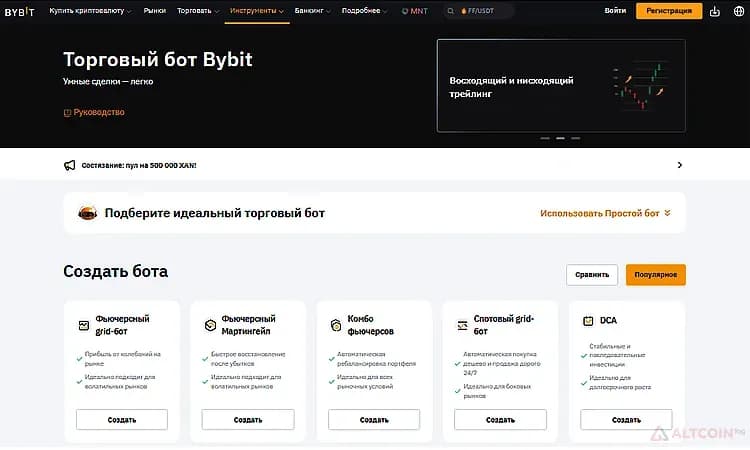Click the Сравнить button
This screenshot has width=750, height=450.
[592, 275]
